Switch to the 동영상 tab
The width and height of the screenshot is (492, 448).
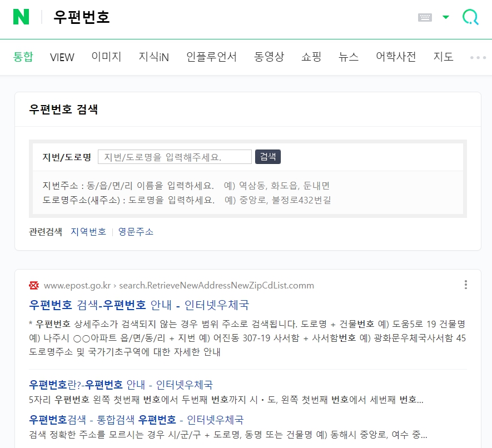point(269,57)
